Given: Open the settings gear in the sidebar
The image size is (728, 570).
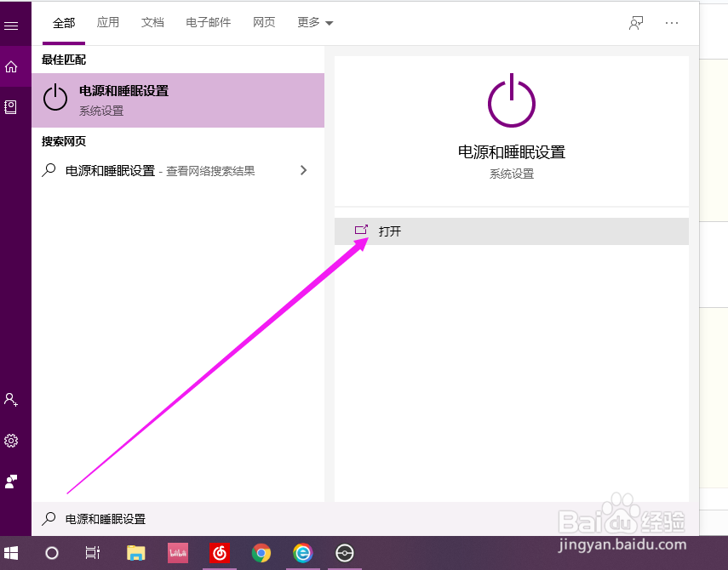Looking at the screenshot, I should (x=11, y=441).
